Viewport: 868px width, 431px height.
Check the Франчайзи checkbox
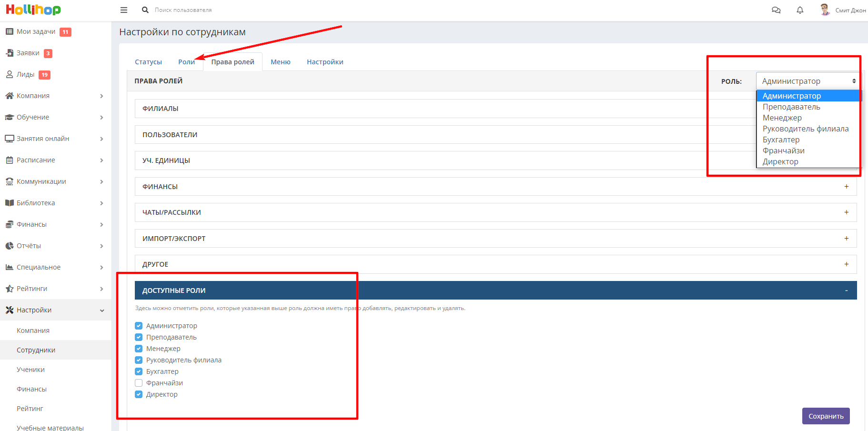[x=139, y=383]
